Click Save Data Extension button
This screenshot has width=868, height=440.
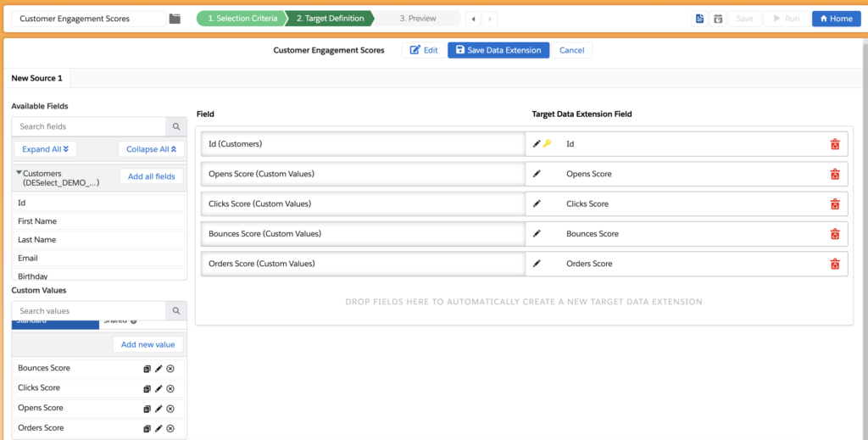coord(498,50)
